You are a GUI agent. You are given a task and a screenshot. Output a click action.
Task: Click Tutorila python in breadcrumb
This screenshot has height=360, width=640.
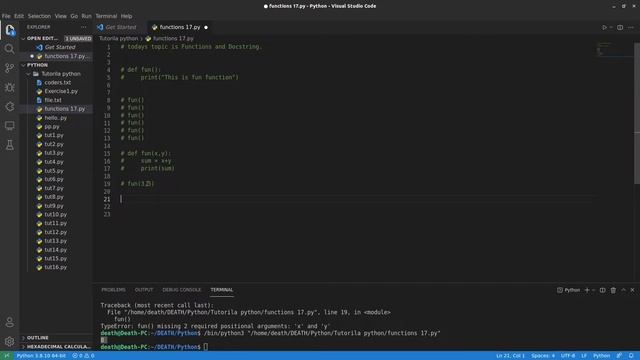118,38
